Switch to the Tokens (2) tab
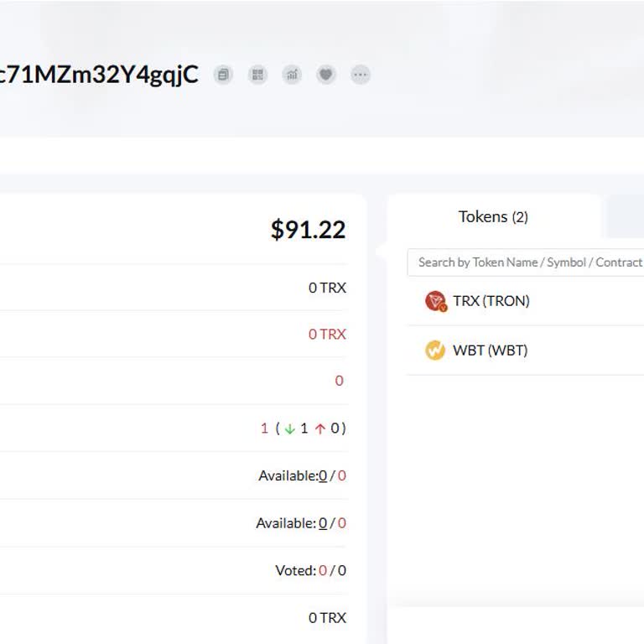This screenshot has height=644, width=644. tap(493, 217)
